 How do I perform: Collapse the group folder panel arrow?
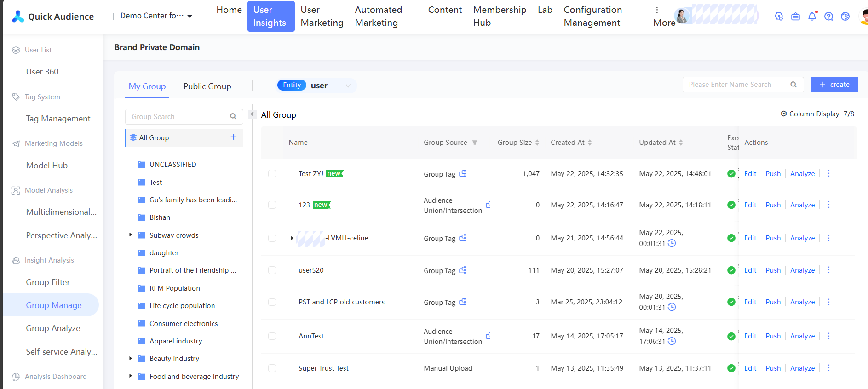pyautogui.click(x=252, y=114)
